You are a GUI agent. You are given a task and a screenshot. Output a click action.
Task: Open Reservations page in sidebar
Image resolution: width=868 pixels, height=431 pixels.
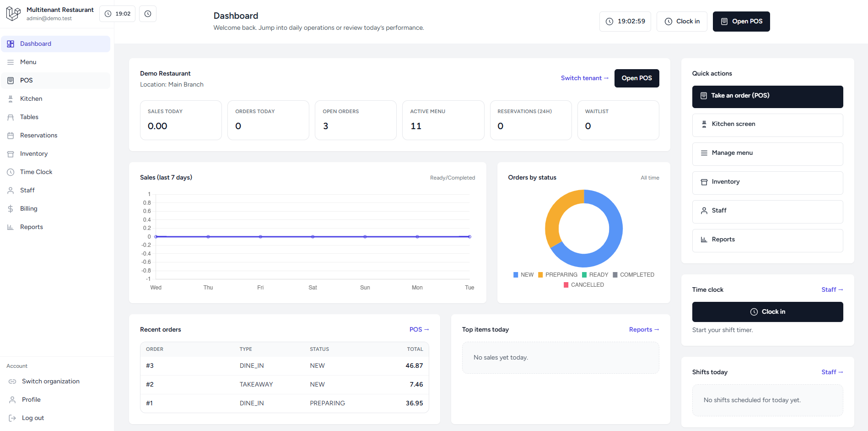[x=38, y=135]
